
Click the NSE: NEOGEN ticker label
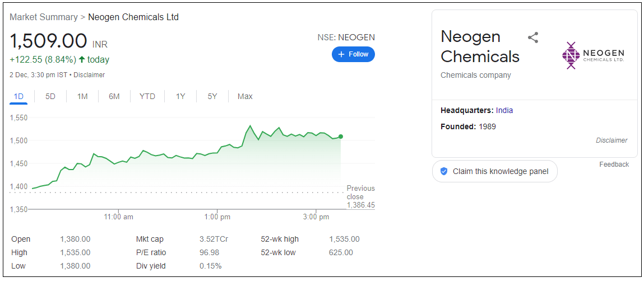[x=346, y=37]
